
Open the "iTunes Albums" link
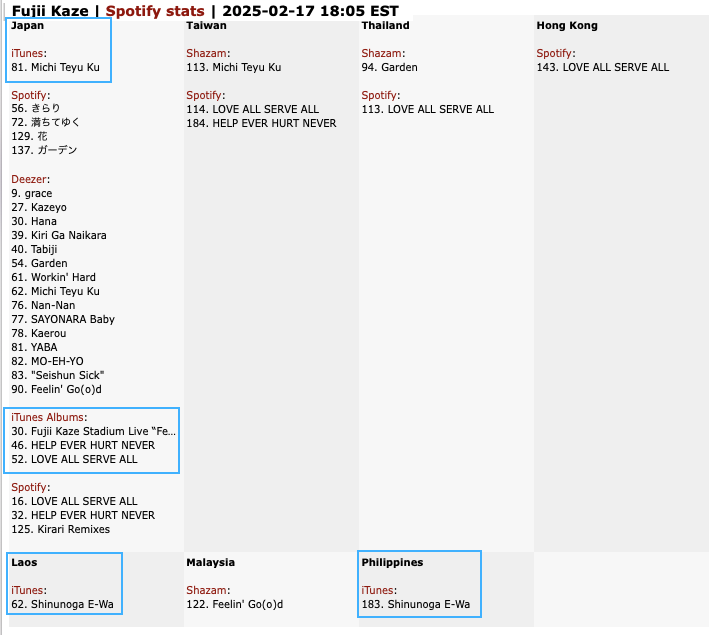[x=47, y=417]
